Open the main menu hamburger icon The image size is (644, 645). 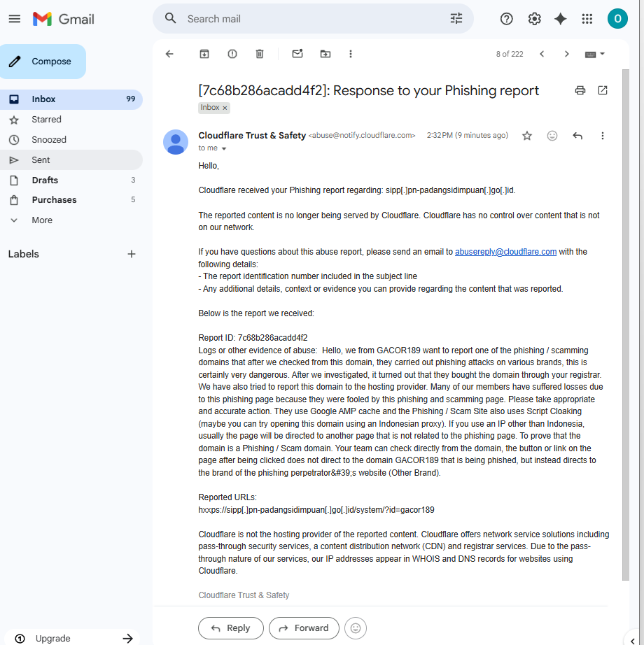point(15,19)
